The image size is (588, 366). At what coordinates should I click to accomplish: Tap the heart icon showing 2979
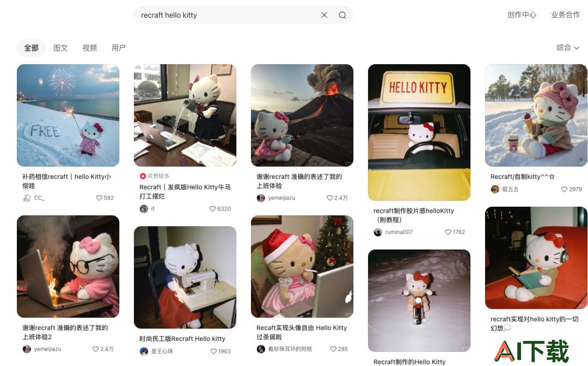pyautogui.click(x=564, y=189)
